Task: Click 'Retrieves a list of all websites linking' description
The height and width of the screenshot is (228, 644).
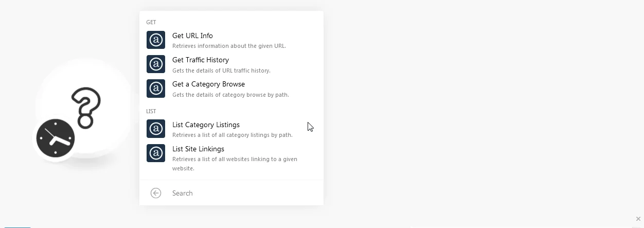Action: 235,164
